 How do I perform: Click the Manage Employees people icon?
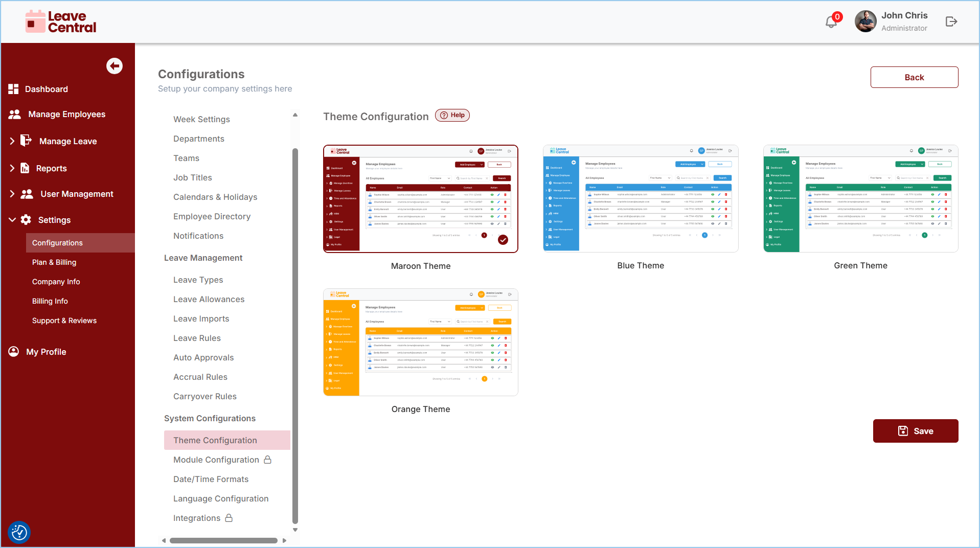click(x=15, y=115)
